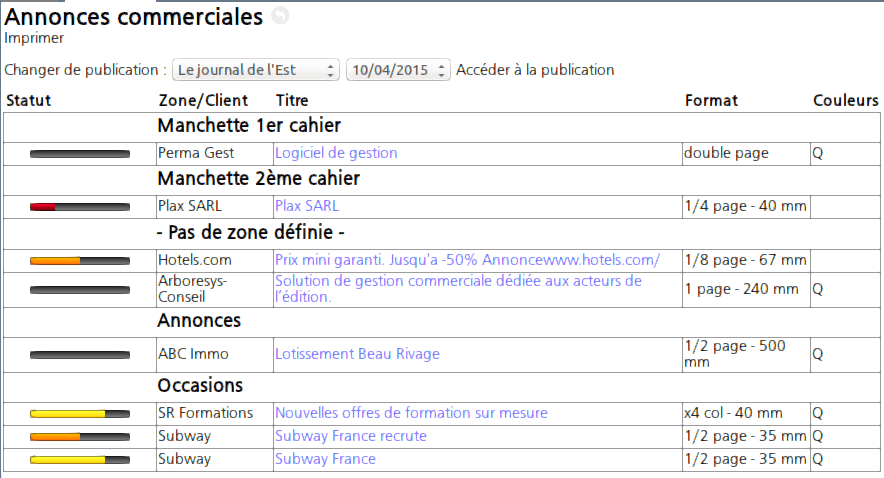The width and height of the screenshot is (884, 478).
Task: Select the SR Formations client cell
Action: (215, 414)
